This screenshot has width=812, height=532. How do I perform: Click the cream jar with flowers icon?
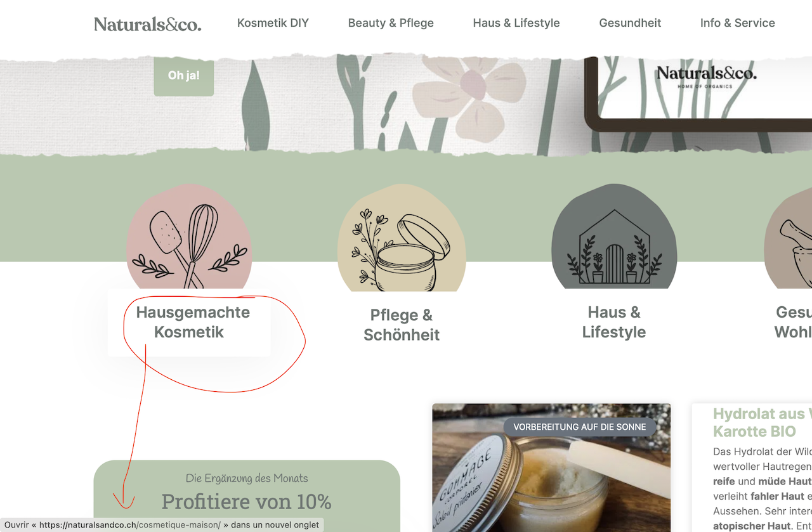[x=402, y=238]
